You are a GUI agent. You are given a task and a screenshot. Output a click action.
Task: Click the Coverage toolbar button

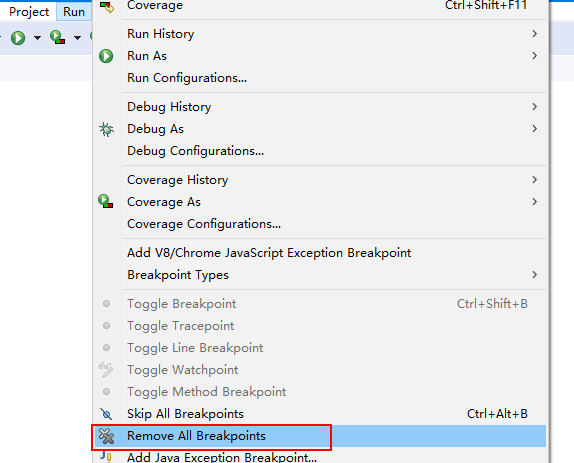57,37
